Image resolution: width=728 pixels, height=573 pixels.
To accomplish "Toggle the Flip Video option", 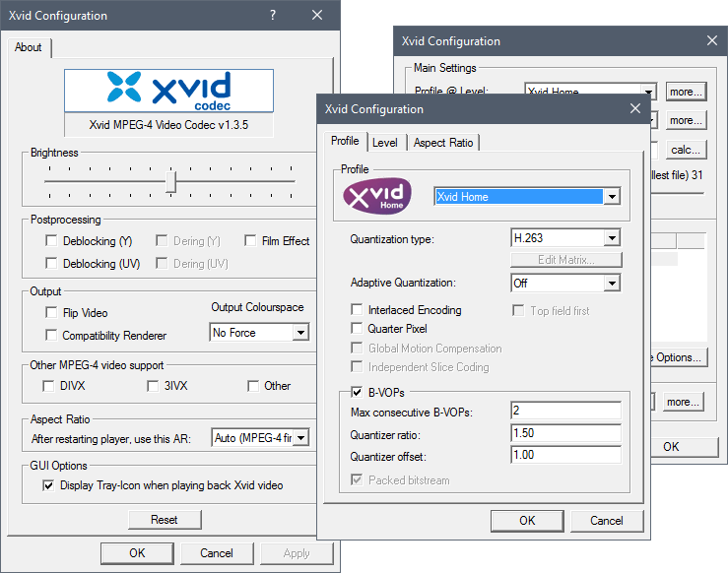I will [x=52, y=313].
